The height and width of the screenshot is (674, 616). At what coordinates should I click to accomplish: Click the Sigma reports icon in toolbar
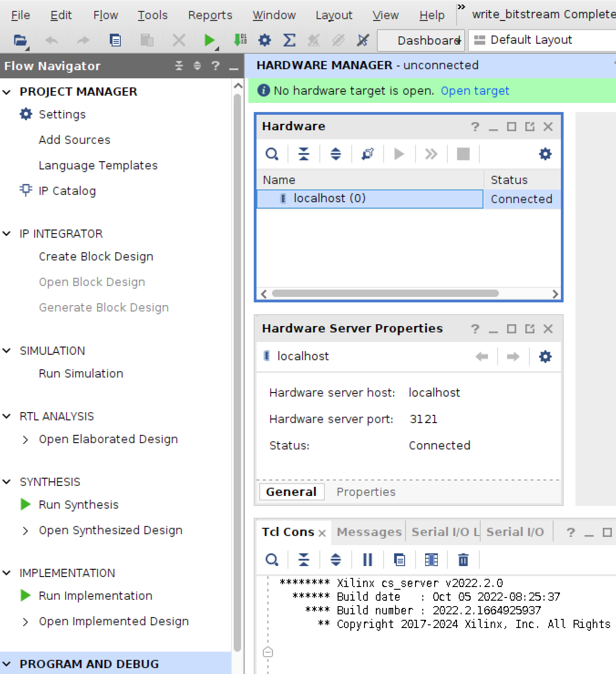[289, 40]
